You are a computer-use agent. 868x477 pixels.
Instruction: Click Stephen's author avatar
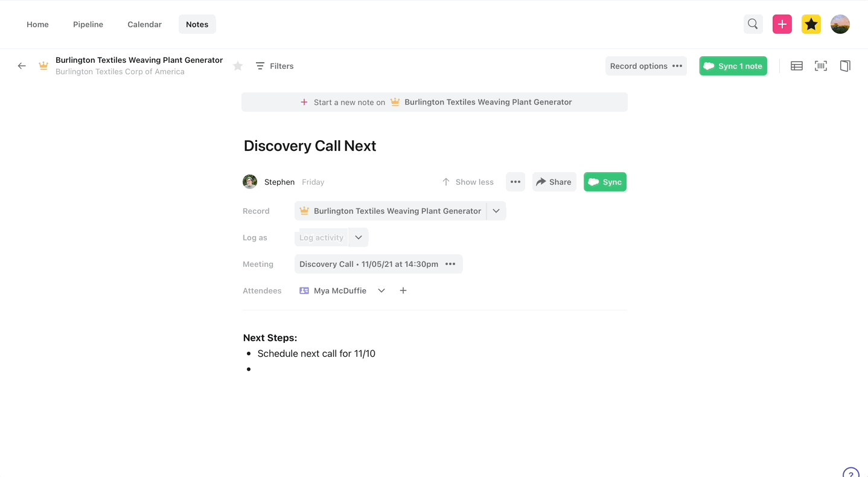point(250,182)
